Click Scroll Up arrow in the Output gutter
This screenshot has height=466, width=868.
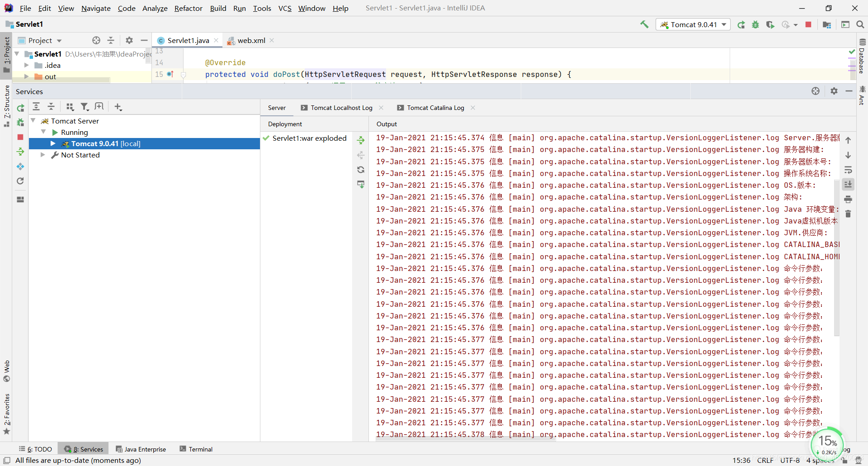pos(848,140)
